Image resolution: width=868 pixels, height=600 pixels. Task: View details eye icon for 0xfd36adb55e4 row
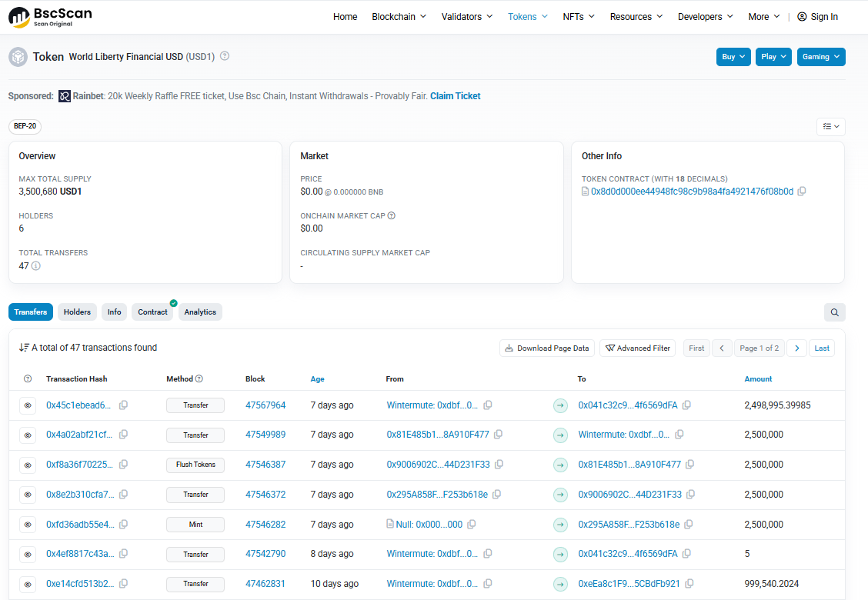click(28, 524)
